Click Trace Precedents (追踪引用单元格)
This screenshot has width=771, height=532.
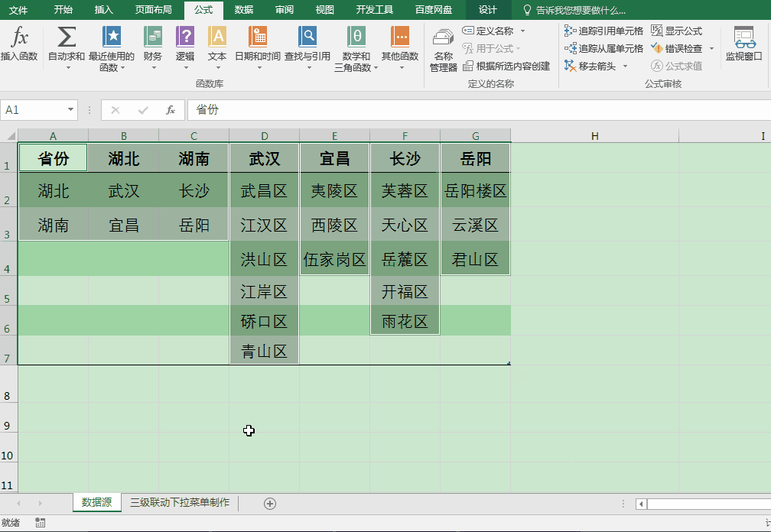(x=603, y=31)
